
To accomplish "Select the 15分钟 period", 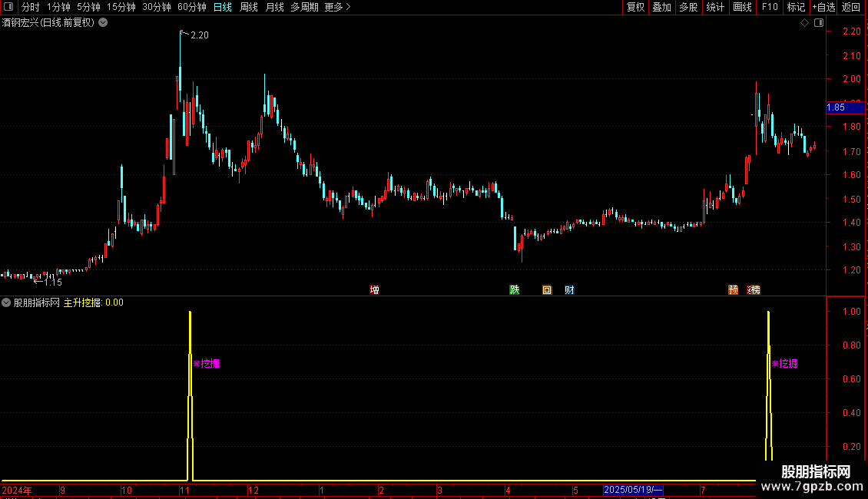I will point(121,7).
